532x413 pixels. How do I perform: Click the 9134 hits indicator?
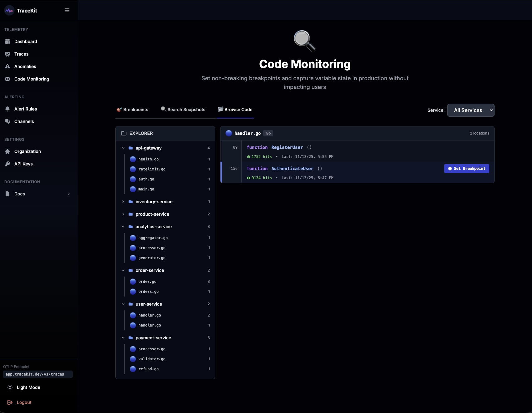(259, 178)
